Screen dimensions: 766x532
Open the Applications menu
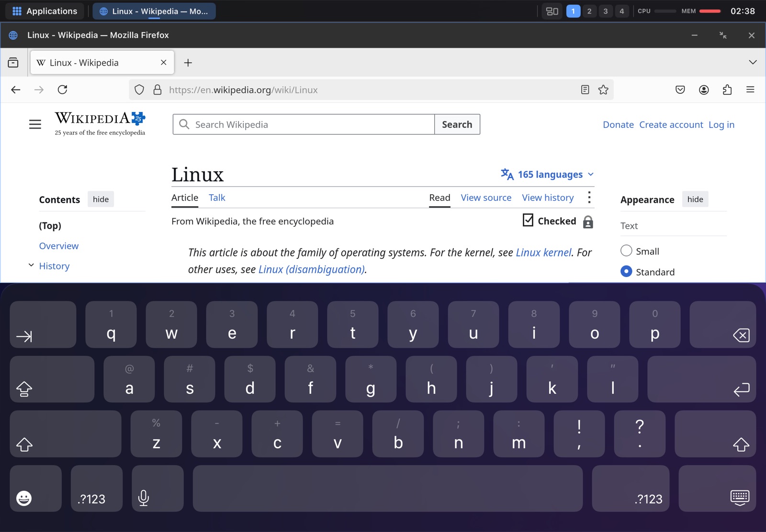pyautogui.click(x=45, y=11)
